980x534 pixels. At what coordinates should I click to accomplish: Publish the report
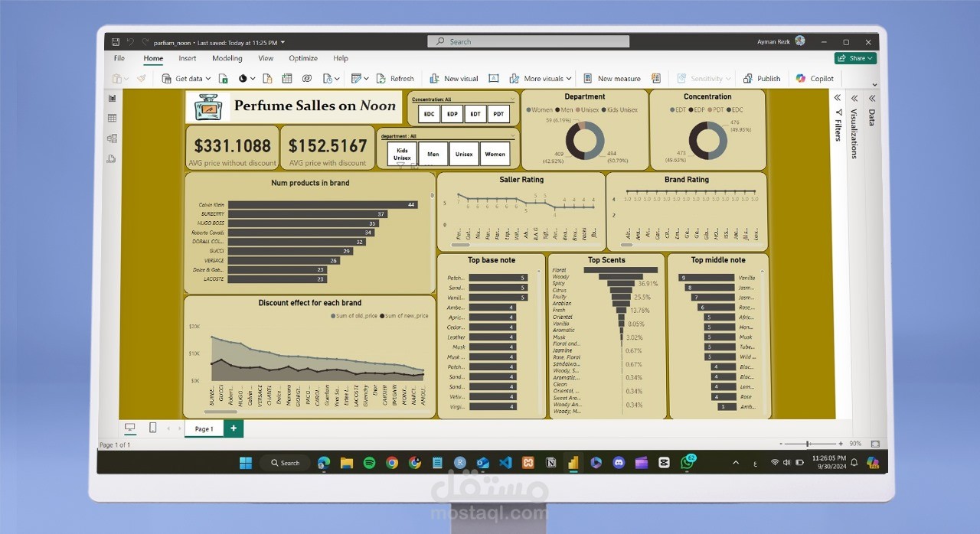(762, 78)
